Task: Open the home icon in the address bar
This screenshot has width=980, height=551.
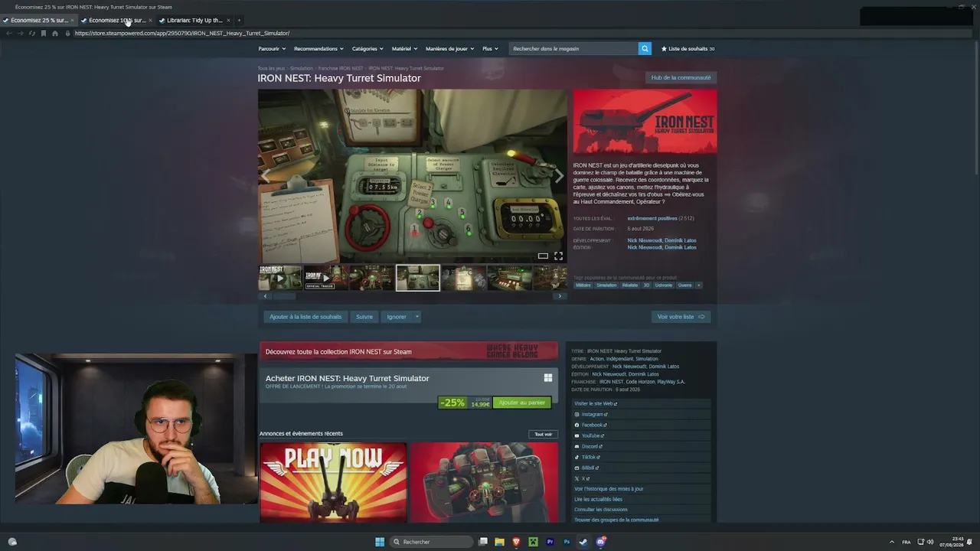Action: pyautogui.click(x=55, y=33)
